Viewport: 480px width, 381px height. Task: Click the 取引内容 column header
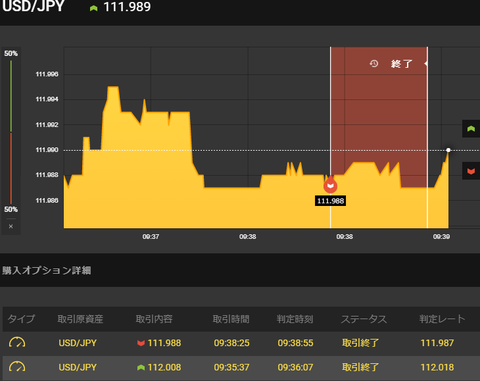tap(154, 319)
